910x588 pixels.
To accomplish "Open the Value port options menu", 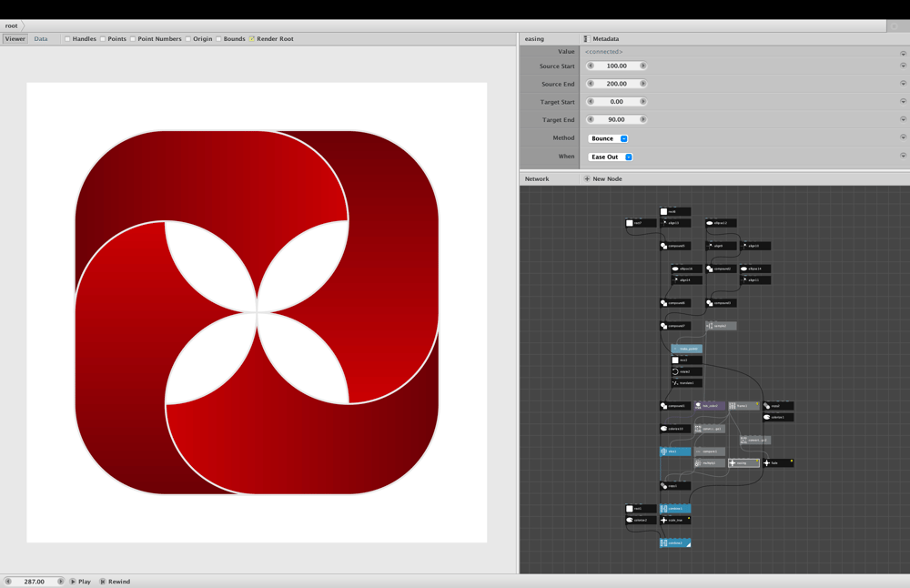I will pyautogui.click(x=903, y=53).
